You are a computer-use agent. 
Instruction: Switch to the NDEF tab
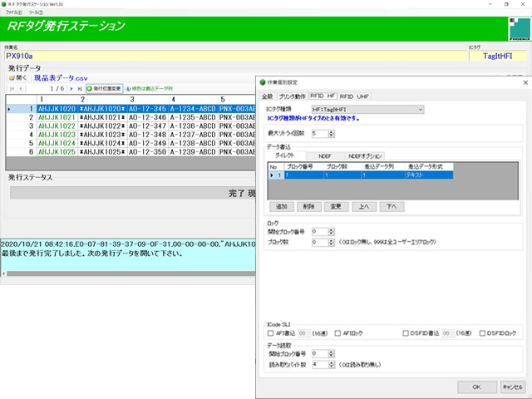[325, 156]
